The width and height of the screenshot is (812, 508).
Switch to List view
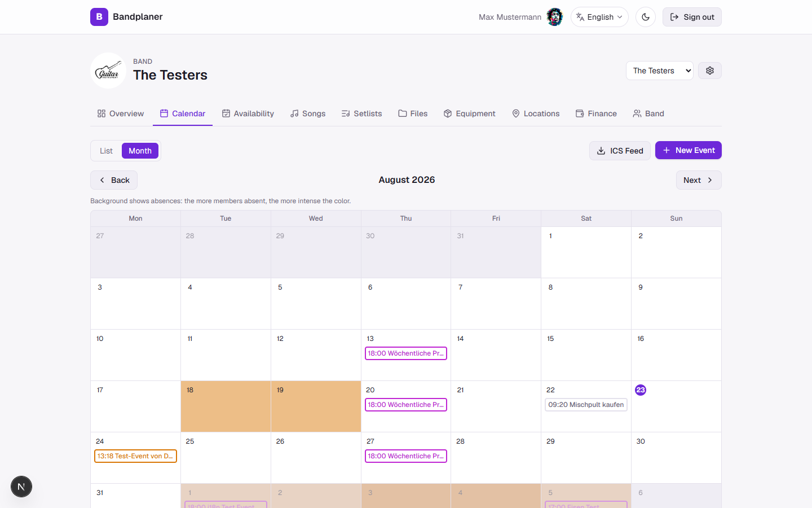[106, 151]
